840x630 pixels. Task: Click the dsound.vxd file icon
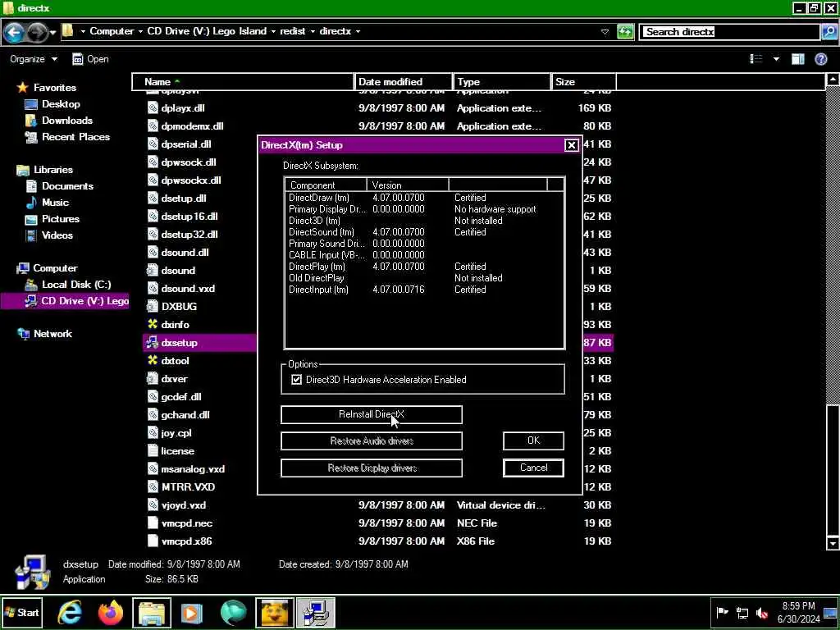[x=153, y=288]
